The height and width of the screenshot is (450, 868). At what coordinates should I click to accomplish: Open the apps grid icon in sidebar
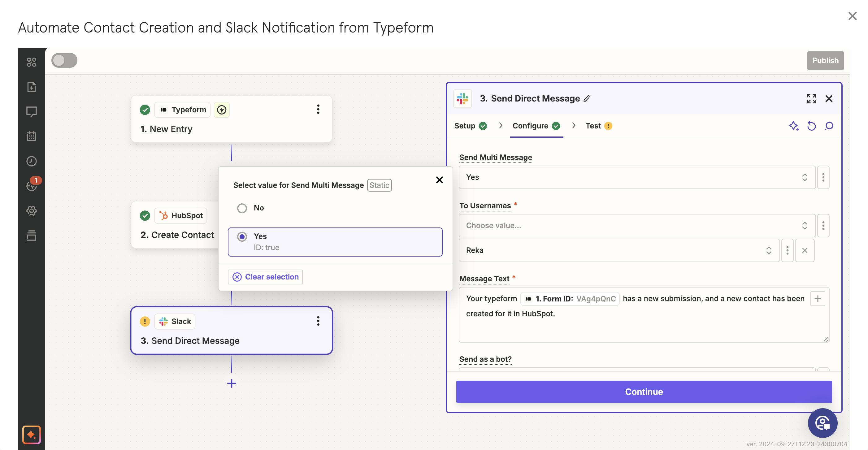click(31, 62)
